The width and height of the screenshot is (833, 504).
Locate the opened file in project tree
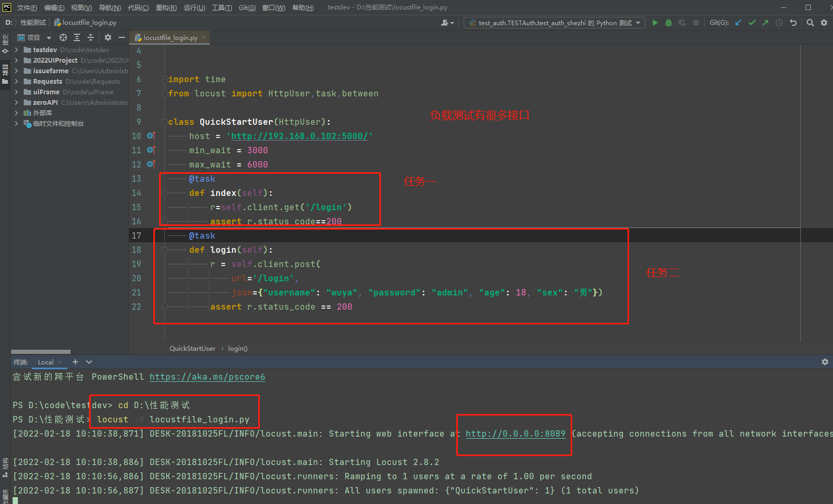click(63, 37)
